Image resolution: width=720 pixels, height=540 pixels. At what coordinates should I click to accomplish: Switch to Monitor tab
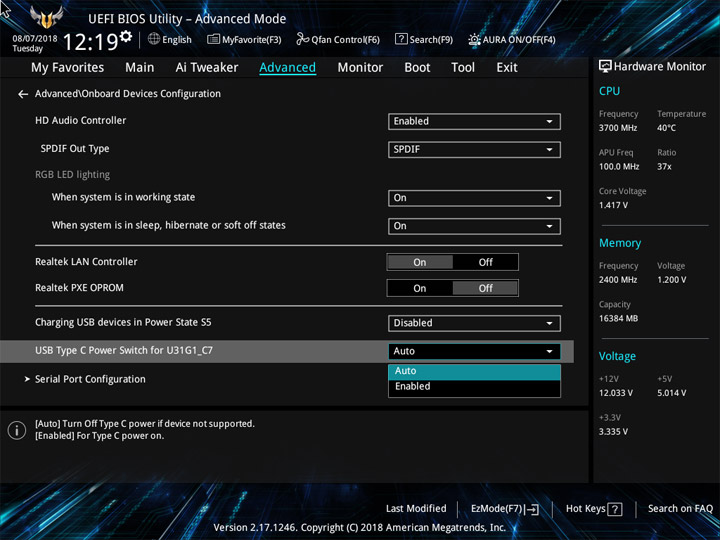coord(360,68)
